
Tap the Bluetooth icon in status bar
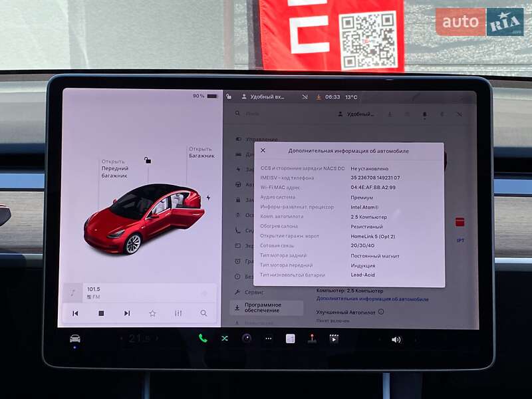303,97
